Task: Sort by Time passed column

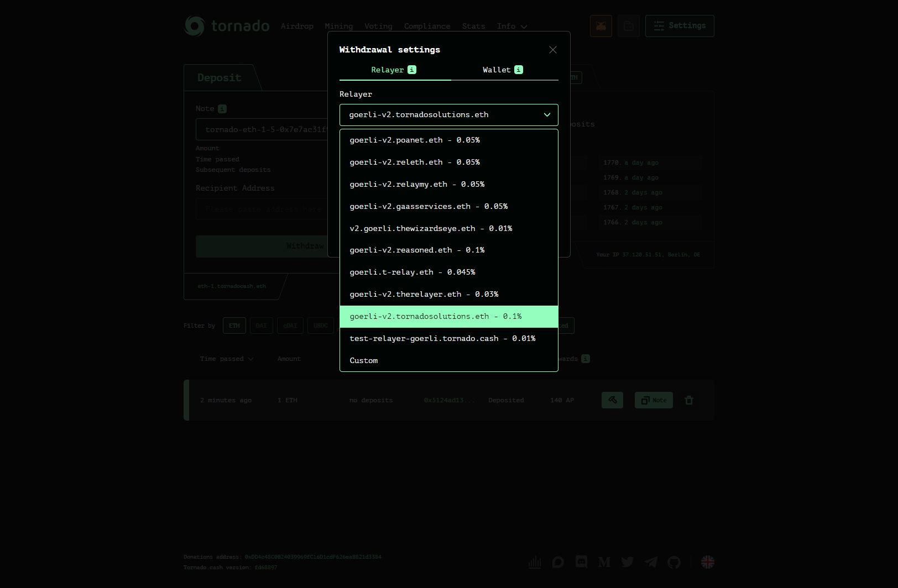Action: [227, 359]
